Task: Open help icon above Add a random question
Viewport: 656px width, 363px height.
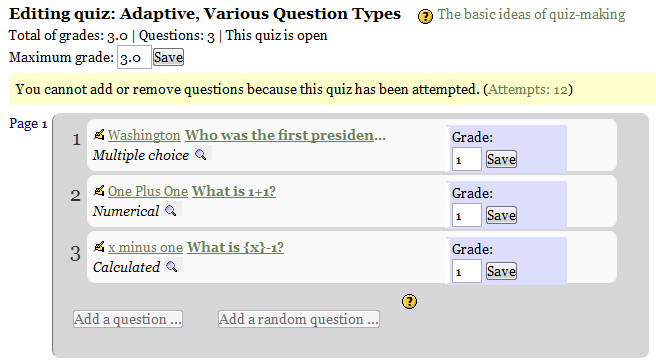Action: pos(409,301)
